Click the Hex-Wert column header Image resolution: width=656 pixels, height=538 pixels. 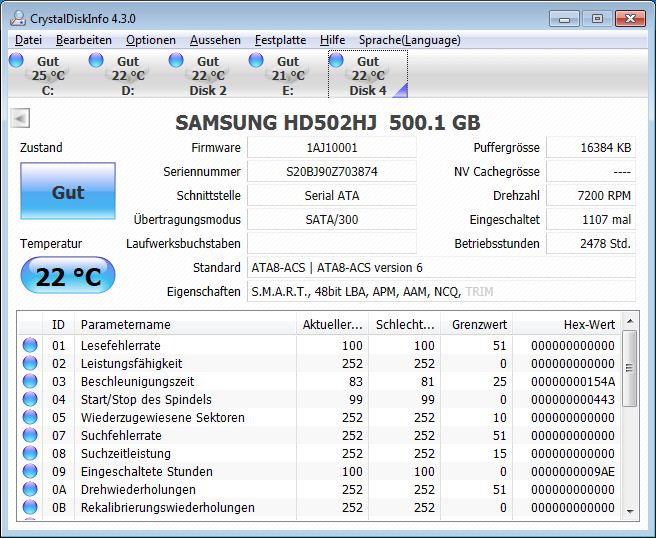566,325
